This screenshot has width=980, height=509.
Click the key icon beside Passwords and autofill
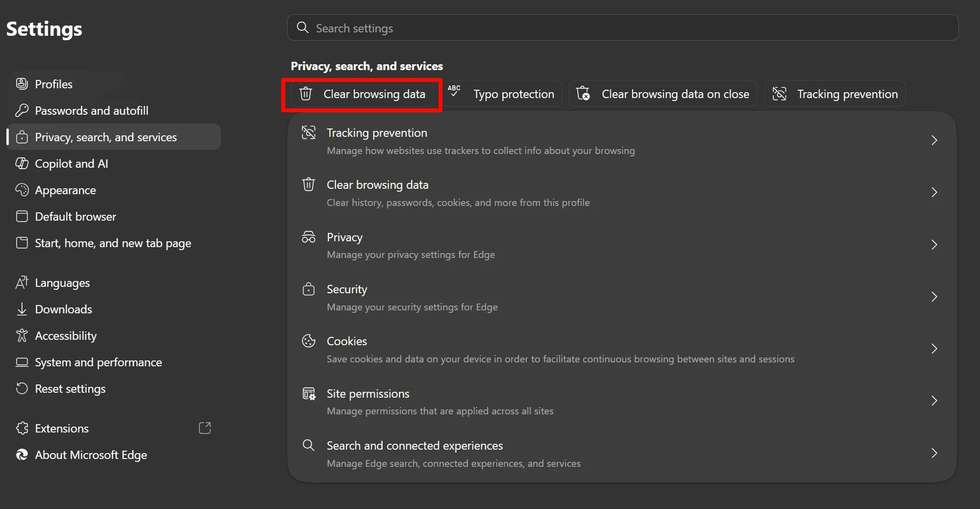[22, 110]
